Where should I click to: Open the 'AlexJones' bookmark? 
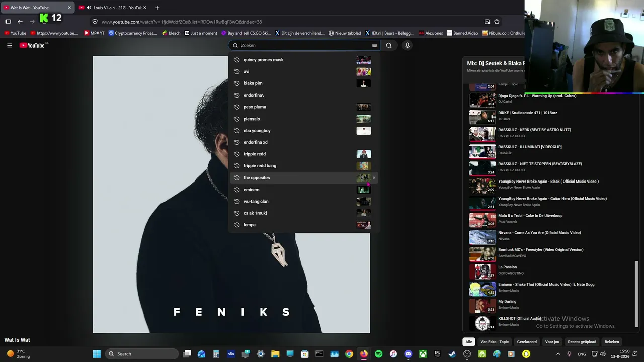(x=431, y=33)
